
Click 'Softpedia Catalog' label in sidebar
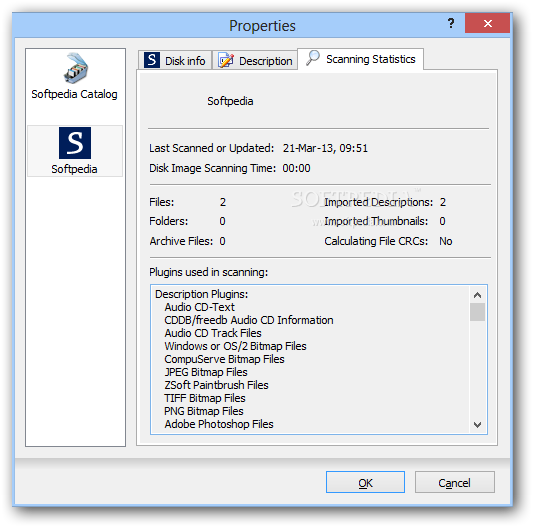(x=74, y=94)
